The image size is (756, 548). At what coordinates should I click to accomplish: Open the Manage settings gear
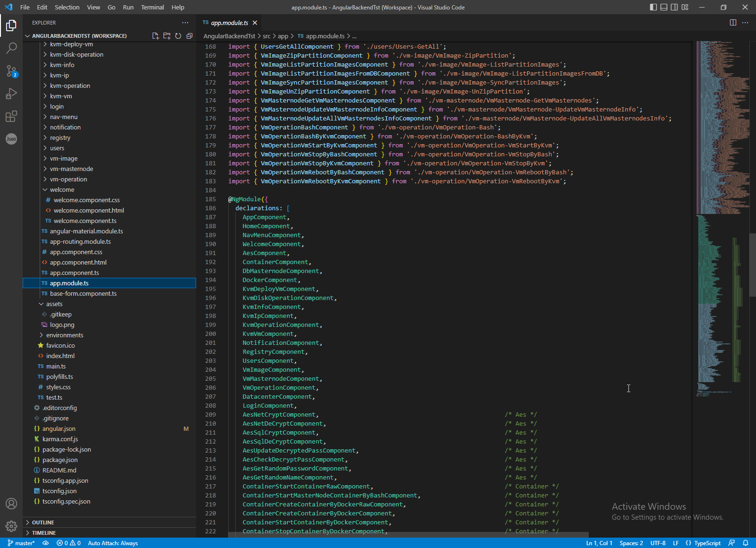pos(11,526)
